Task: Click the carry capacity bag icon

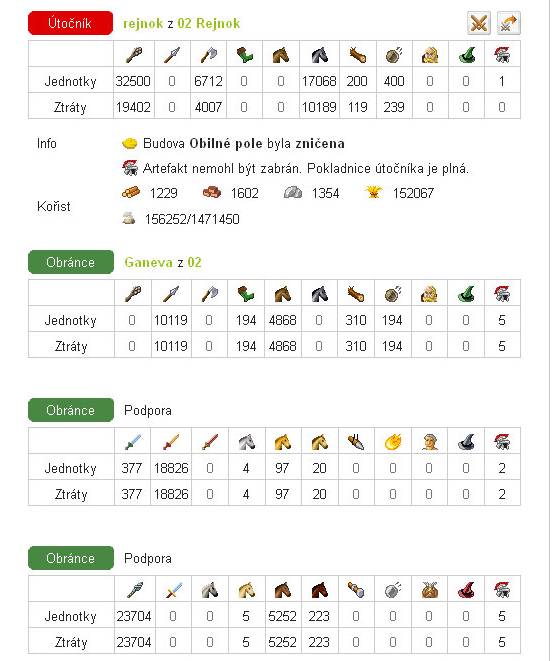Action: coord(129,218)
